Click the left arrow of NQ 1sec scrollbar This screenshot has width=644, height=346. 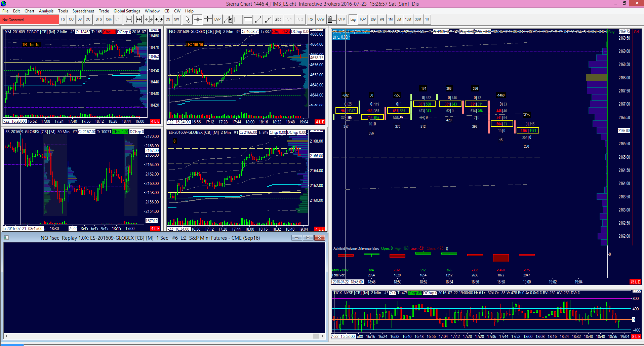click(6, 336)
